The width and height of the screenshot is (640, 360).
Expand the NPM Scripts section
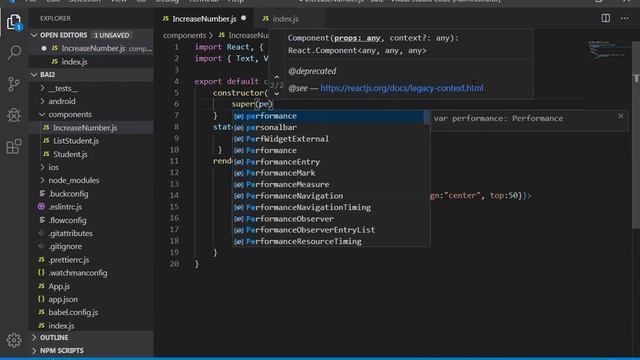pyautogui.click(x=34, y=351)
